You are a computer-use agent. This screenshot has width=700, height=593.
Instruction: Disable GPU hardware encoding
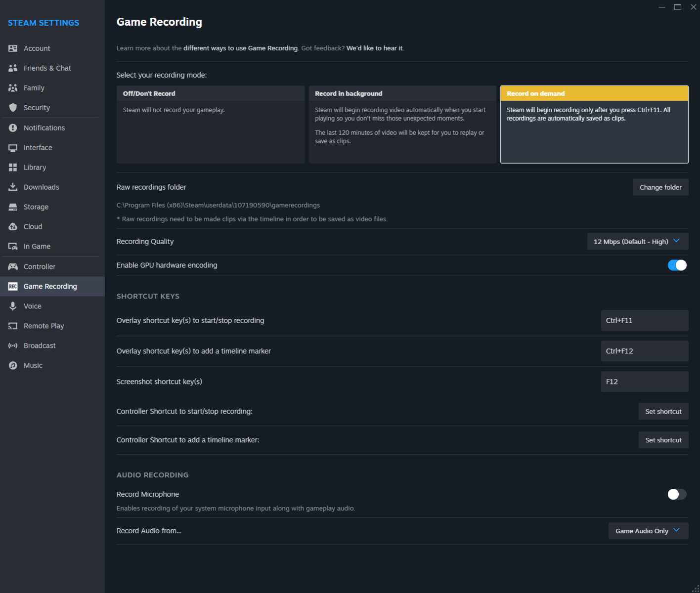[x=677, y=265]
